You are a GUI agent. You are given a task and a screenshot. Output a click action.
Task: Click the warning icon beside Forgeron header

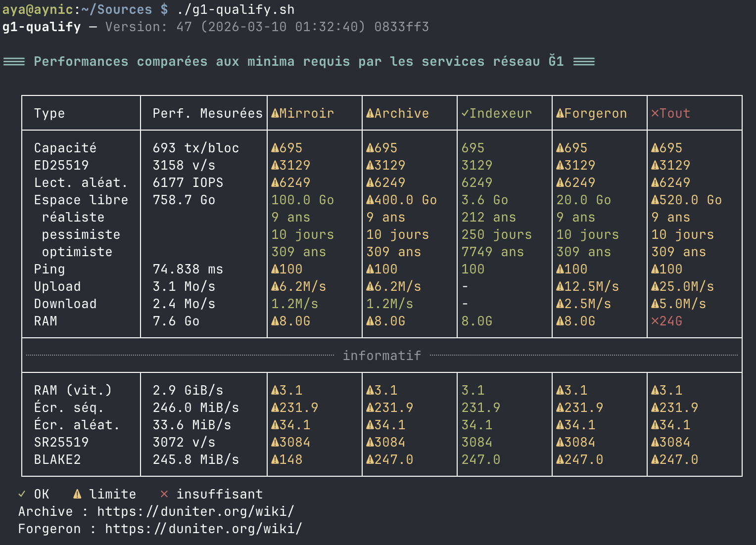pyautogui.click(x=560, y=114)
